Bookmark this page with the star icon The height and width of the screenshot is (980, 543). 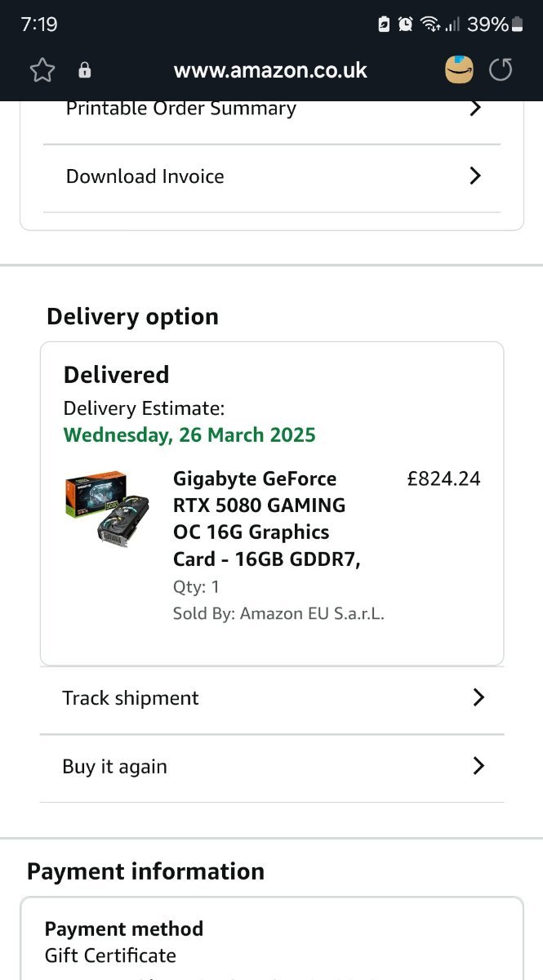[x=42, y=70]
